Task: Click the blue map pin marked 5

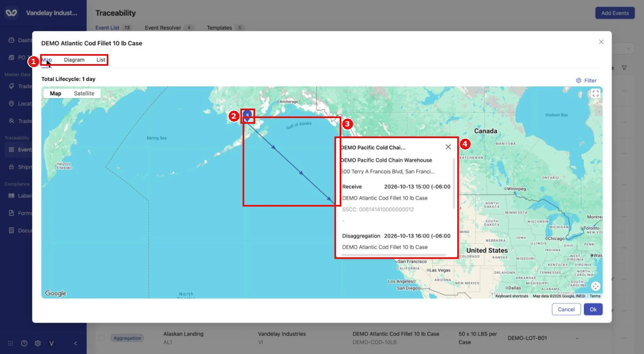Action: (247, 116)
